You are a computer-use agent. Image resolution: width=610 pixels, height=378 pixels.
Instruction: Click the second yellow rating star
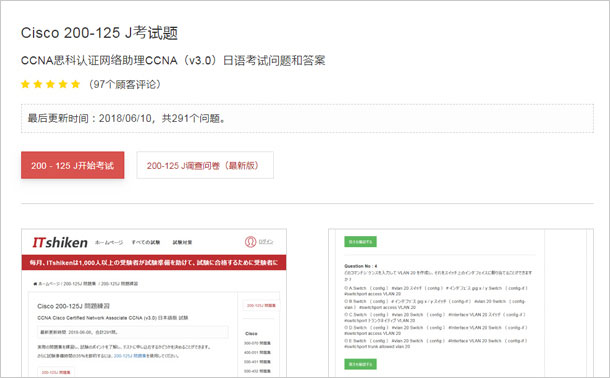tap(38, 84)
